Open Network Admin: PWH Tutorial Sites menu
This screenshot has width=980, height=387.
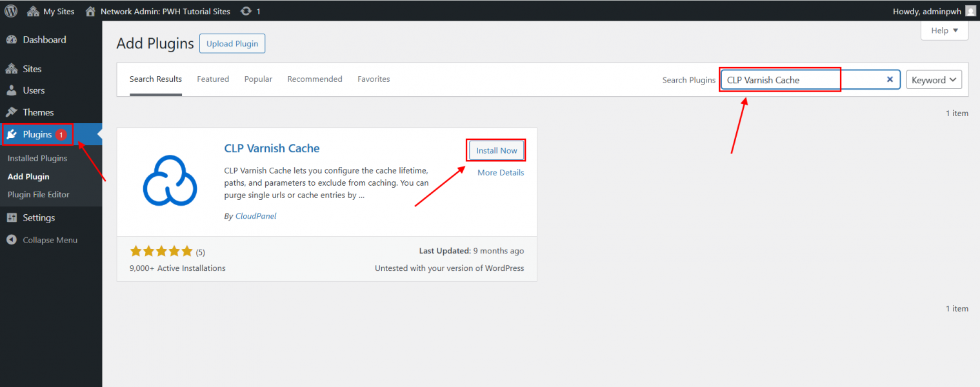pos(158,11)
